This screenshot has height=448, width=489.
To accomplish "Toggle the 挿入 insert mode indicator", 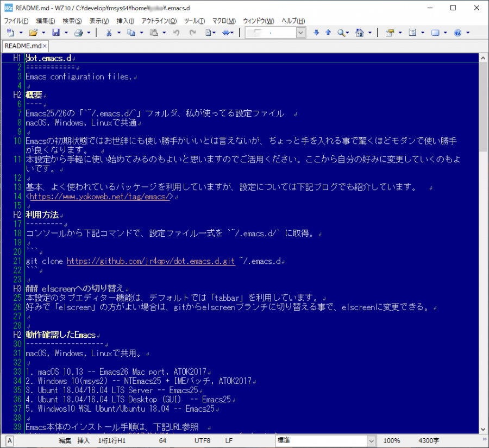I will click(83, 440).
